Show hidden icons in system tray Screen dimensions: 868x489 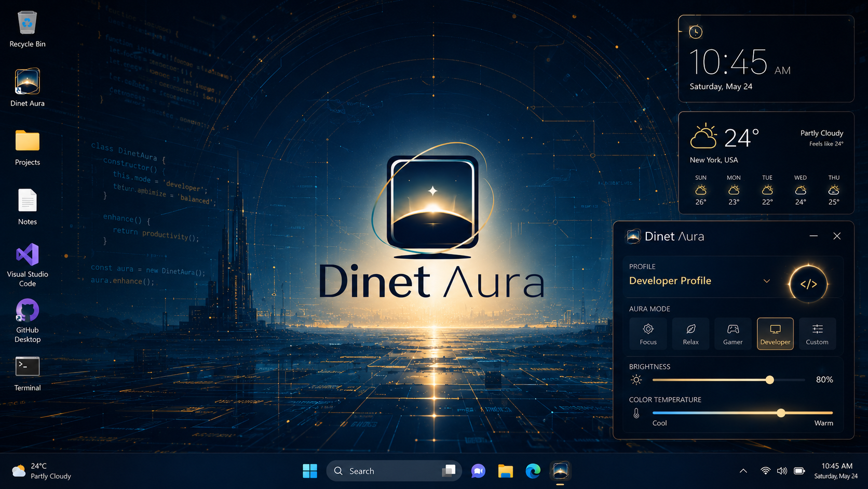coord(743,471)
